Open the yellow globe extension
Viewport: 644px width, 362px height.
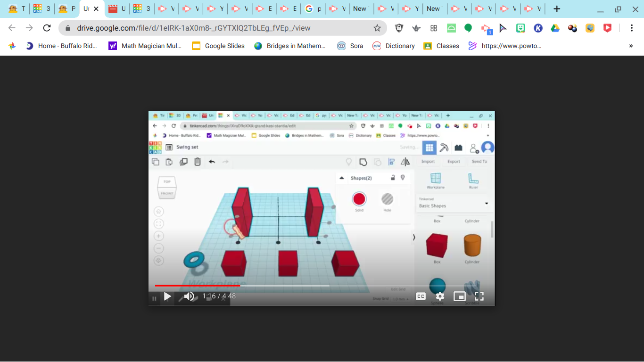[x=590, y=28]
